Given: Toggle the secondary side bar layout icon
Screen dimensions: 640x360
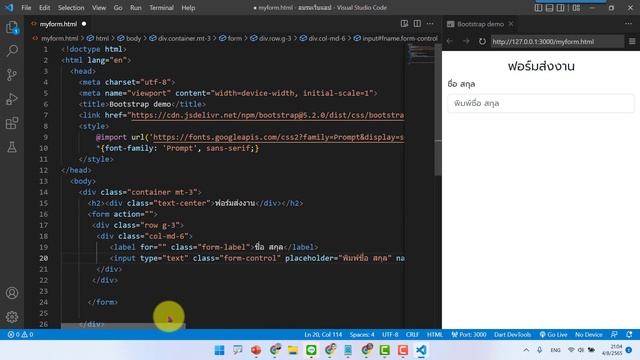Looking at the screenshot, I should [560, 8].
